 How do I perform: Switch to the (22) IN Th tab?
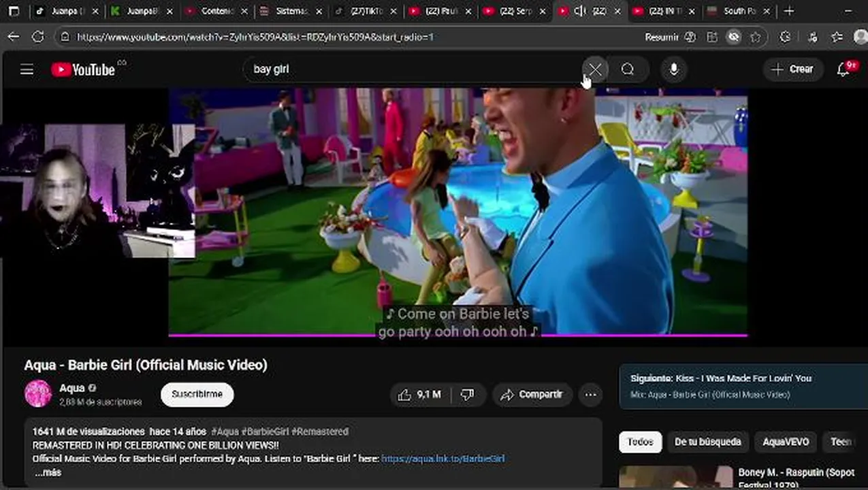664,11
